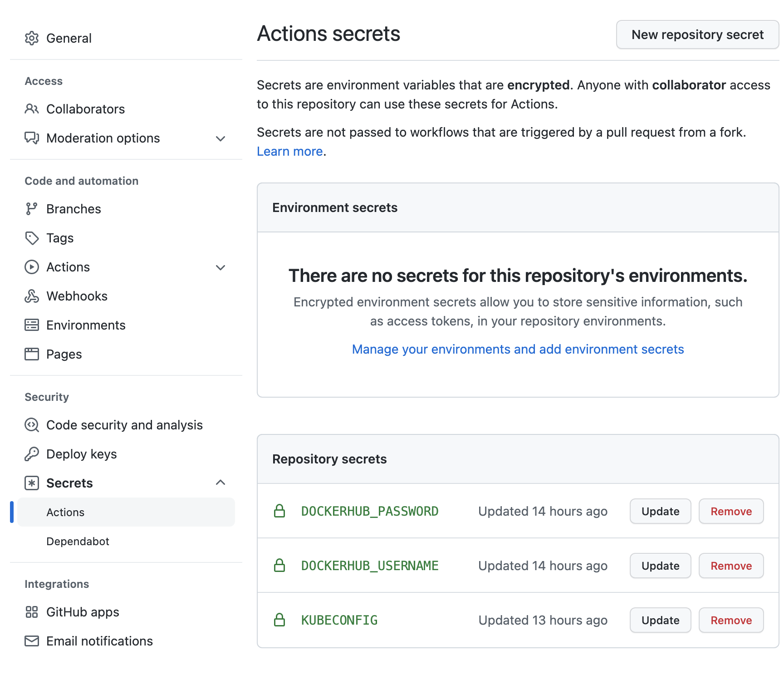Click the Pages browser window icon
The image size is (784, 680).
32,354
